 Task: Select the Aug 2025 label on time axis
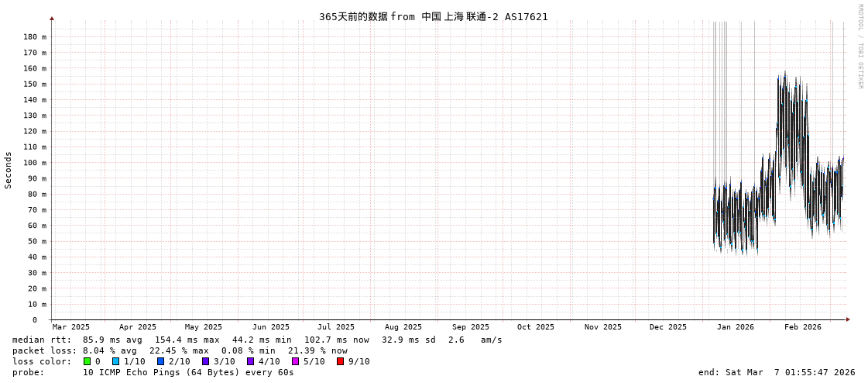coord(403,327)
